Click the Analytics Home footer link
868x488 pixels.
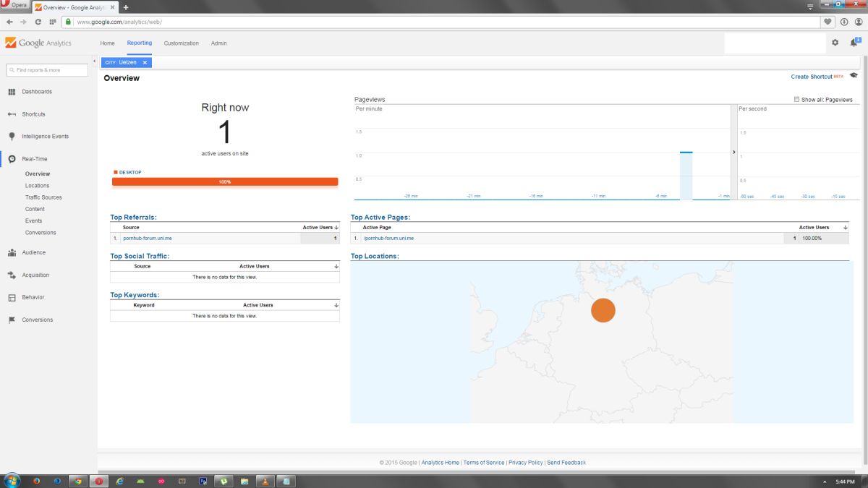coord(441,463)
